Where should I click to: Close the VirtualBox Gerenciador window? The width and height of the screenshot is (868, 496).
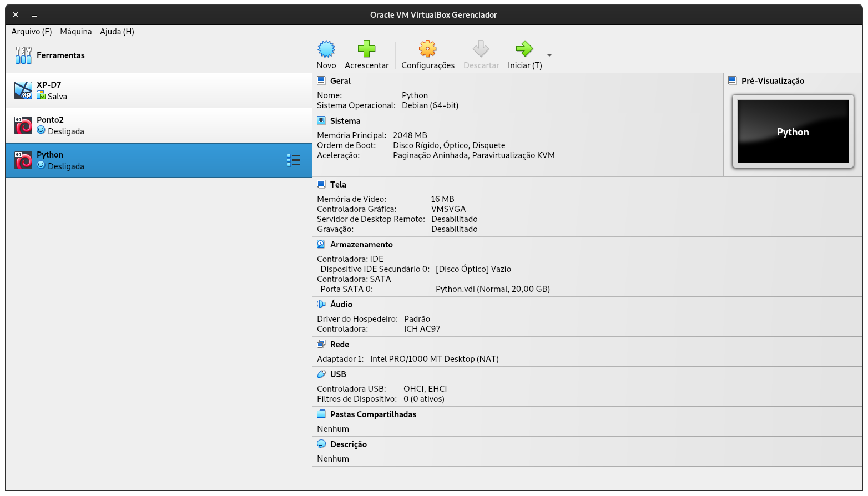tap(16, 15)
